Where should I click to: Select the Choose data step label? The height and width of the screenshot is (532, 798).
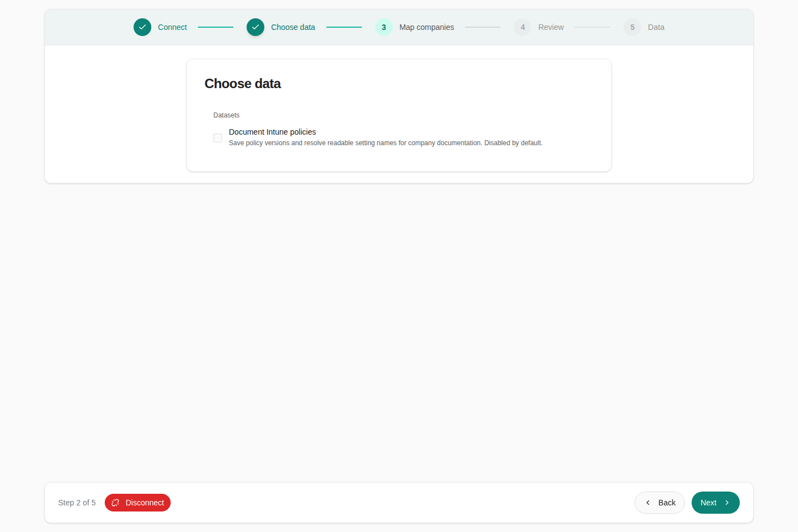(x=293, y=27)
